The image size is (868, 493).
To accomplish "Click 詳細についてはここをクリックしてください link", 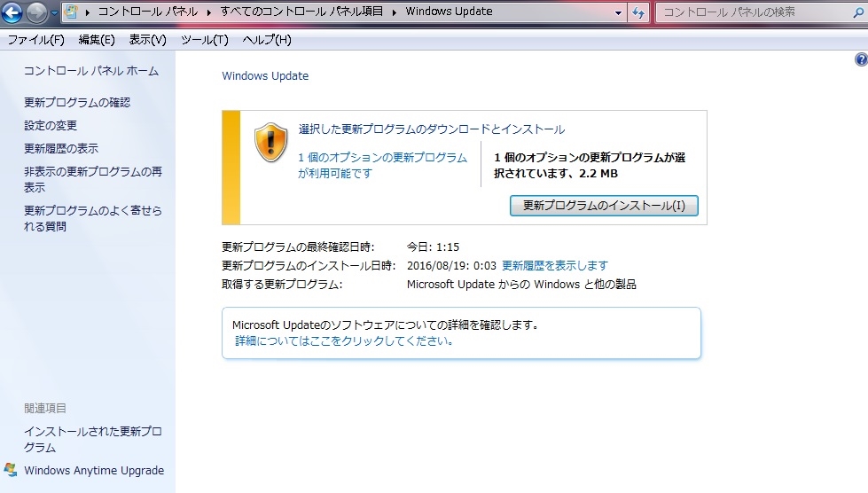I will coord(344,340).
